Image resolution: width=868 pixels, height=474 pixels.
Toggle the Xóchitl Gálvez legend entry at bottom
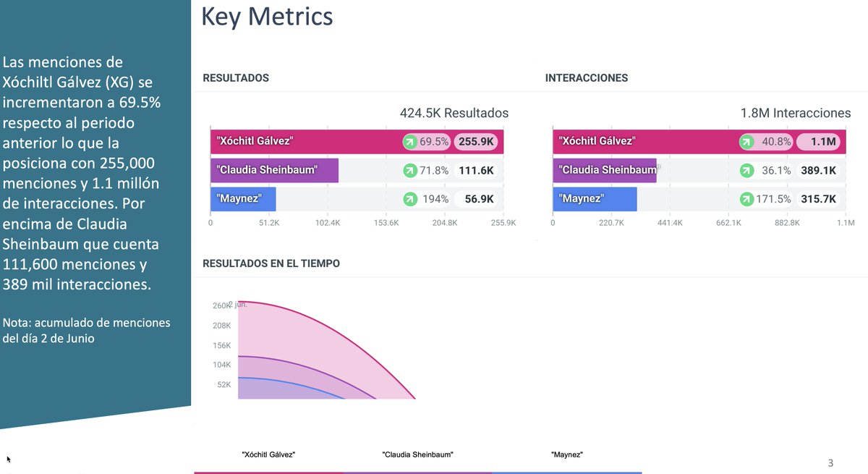pos(268,454)
